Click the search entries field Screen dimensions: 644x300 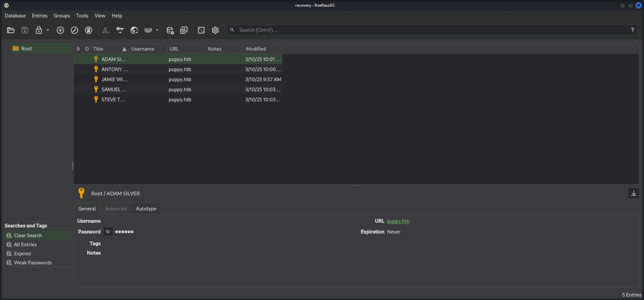(x=429, y=30)
